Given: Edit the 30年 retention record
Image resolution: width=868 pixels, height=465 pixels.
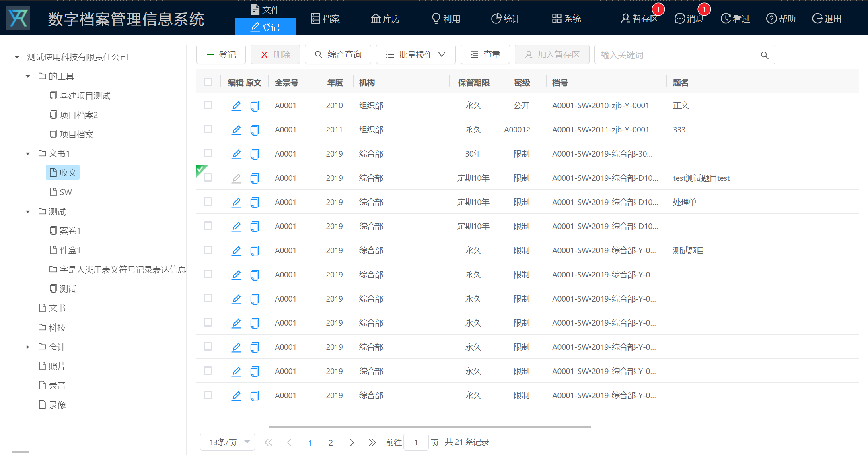Looking at the screenshot, I should click(237, 154).
